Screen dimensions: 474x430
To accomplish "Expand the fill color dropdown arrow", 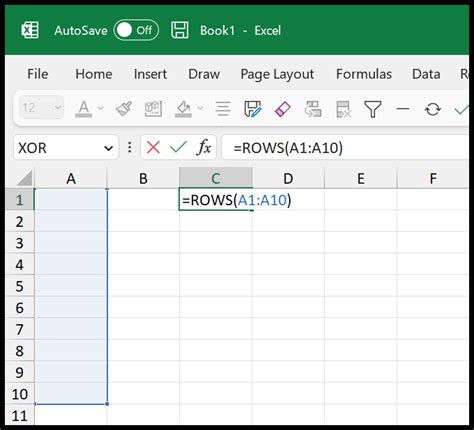I will coord(200,108).
